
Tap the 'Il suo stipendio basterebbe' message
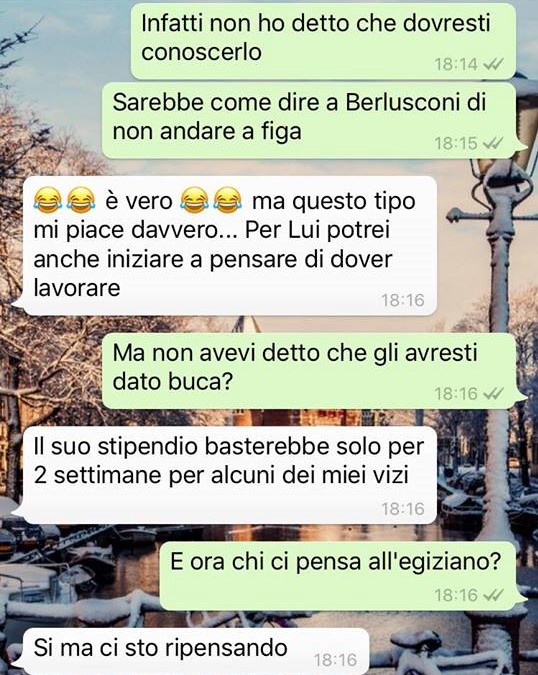(229, 475)
